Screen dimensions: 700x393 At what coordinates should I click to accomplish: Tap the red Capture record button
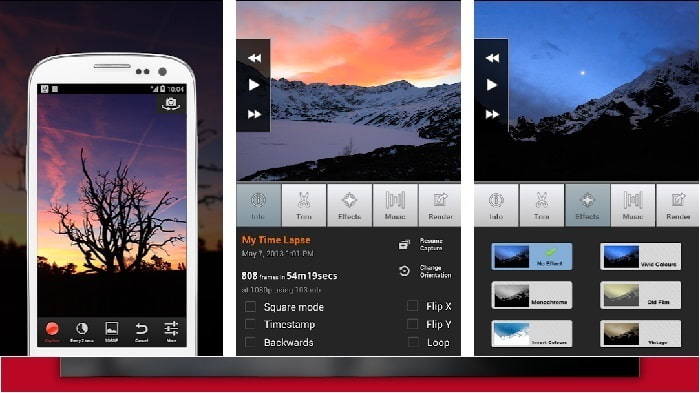coord(52,329)
